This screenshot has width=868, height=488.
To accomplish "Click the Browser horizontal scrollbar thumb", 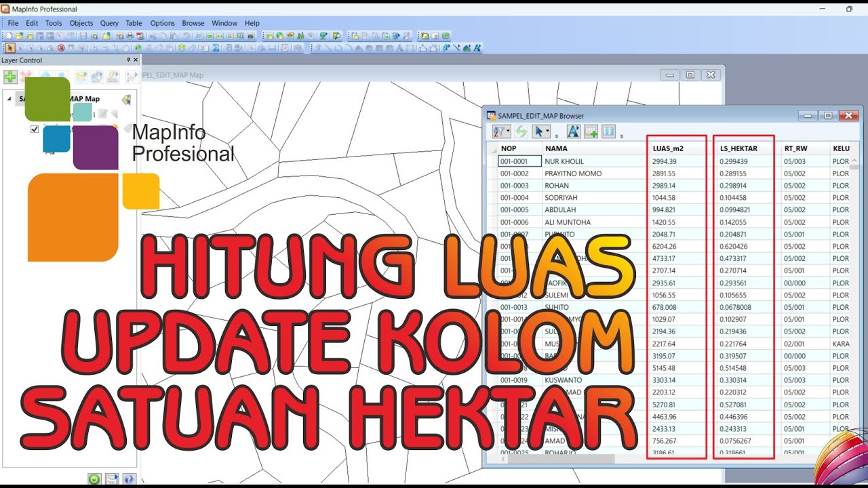I will [x=561, y=459].
